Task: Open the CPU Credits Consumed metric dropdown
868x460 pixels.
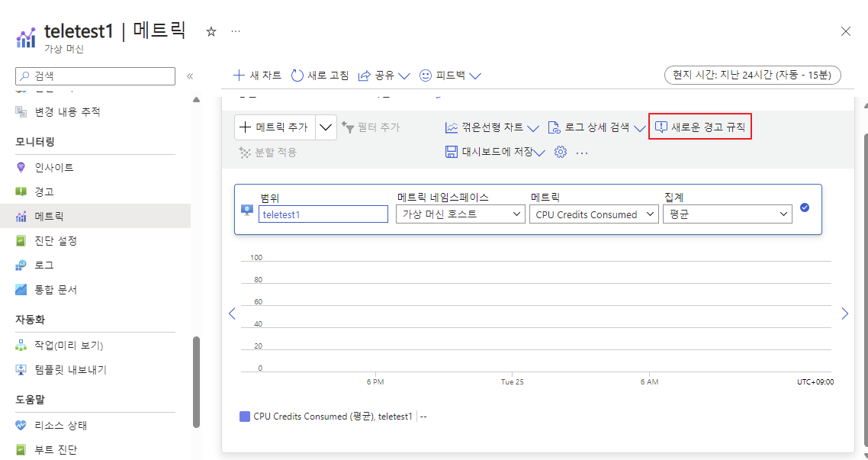Action: click(x=594, y=214)
